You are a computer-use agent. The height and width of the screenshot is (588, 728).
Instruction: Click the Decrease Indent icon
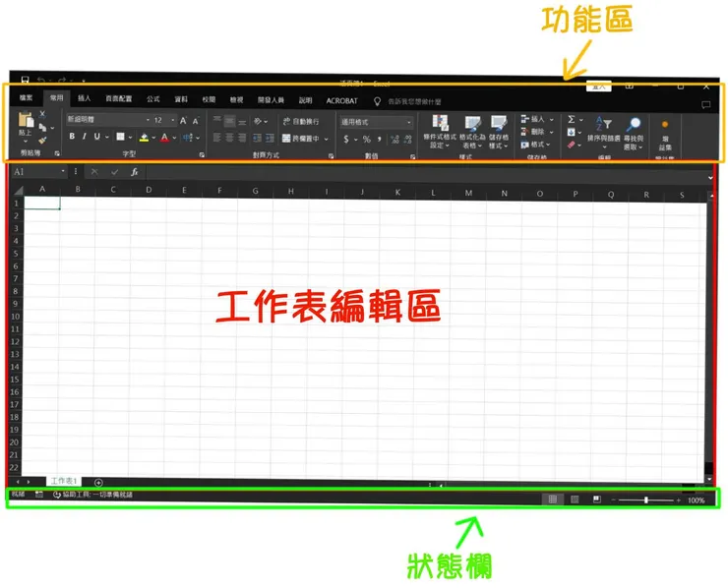click(257, 138)
